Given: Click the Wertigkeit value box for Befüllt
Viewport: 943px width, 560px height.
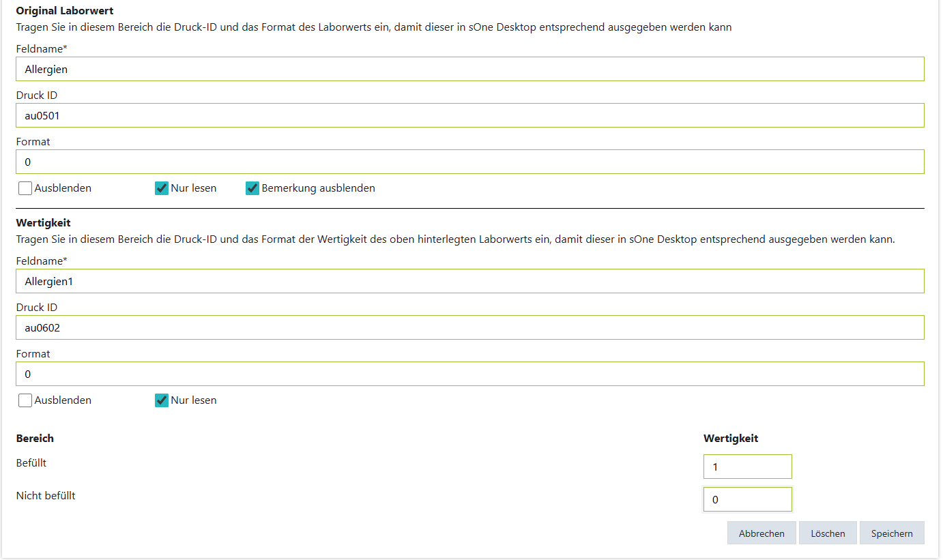Looking at the screenshot, I should [747, 467].
